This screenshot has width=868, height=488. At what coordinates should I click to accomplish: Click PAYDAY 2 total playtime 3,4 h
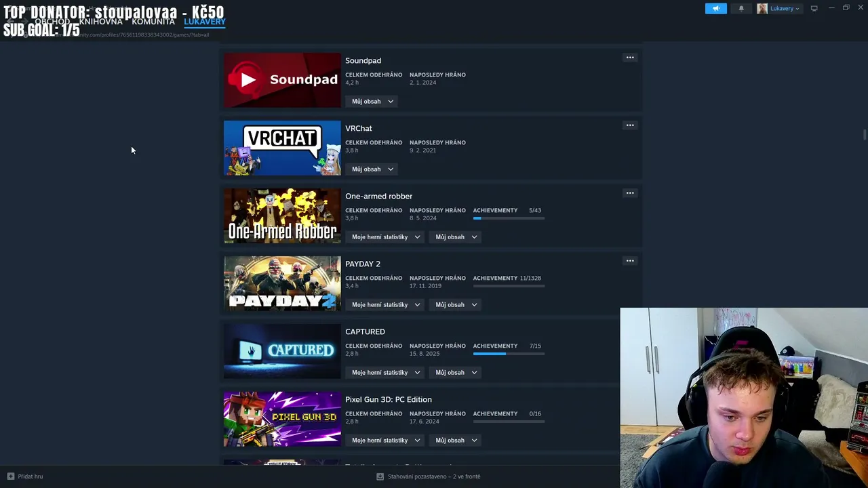coord(352,286)
